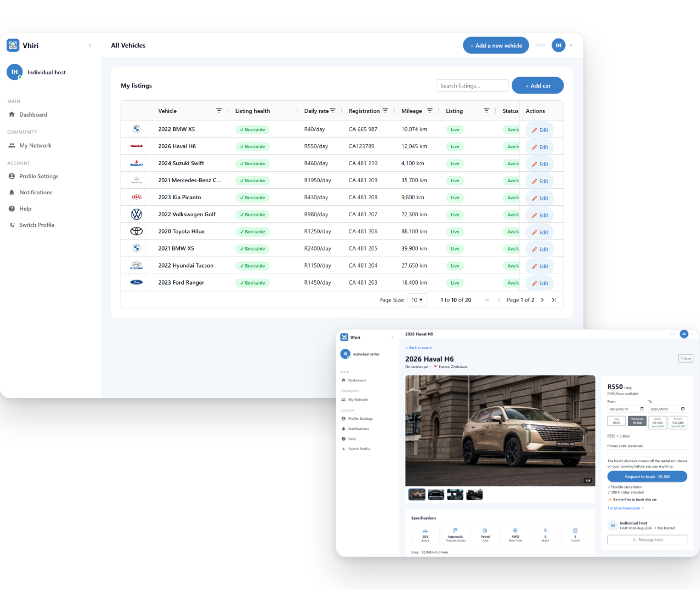The height and width of the screenshot is (590, 700).
Task: Toggle Save on the Haval H6 listing
Action: coord(686,358)
